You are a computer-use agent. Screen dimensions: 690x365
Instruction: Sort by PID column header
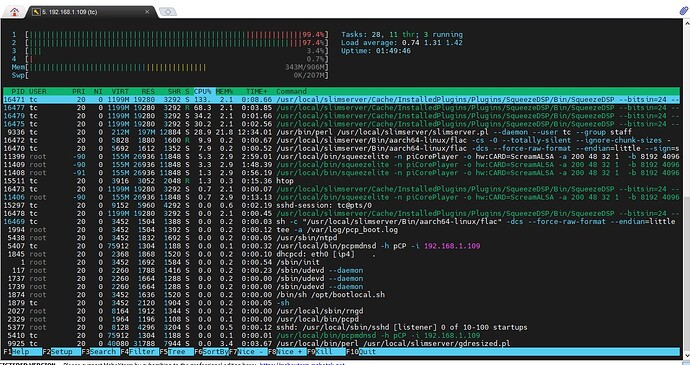click(x=18, y=92)
